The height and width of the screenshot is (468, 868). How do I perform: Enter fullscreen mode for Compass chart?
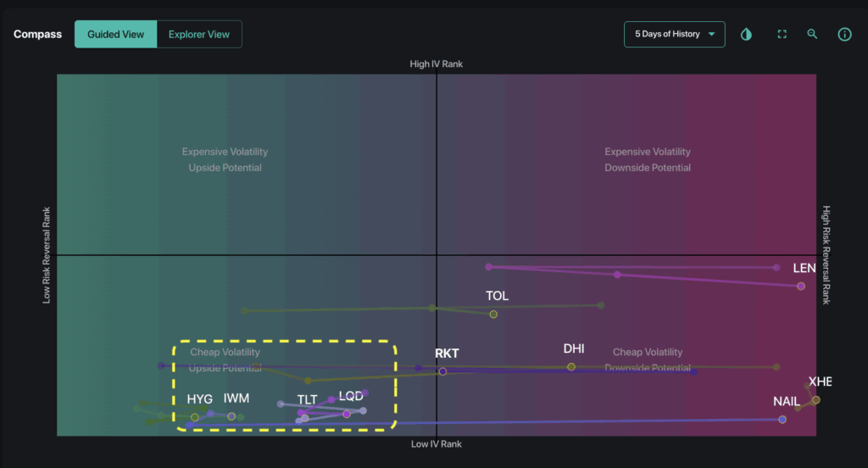[782, 35]
